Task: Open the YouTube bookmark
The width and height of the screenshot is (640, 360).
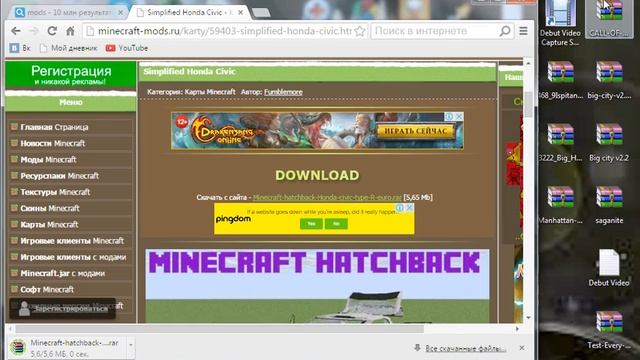Action: click(x=127, y=48)
